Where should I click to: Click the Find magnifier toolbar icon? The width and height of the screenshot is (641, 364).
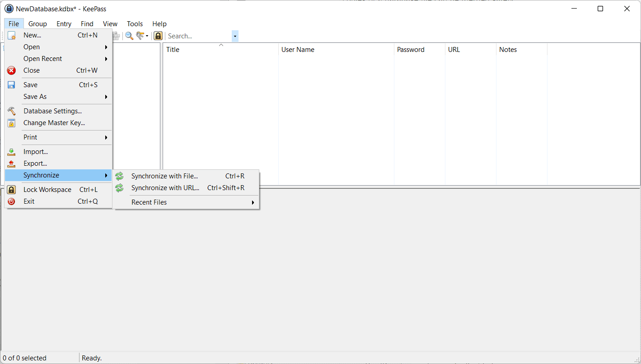[x=129, y=36]
